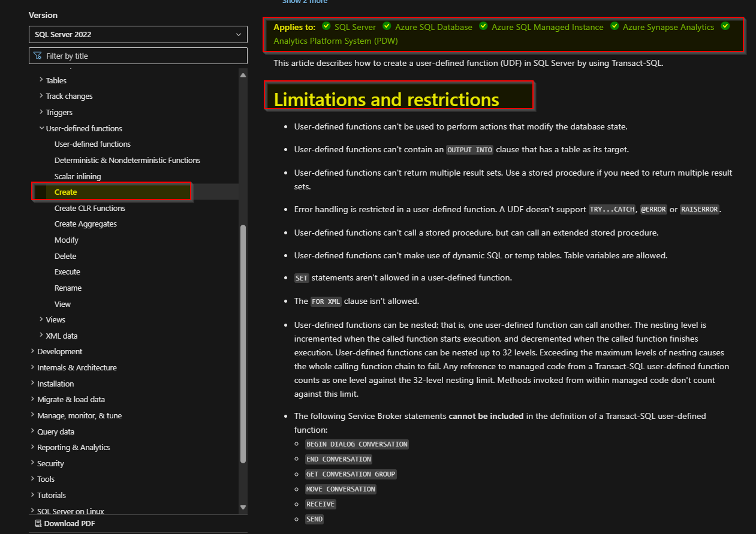Click the Download PDF button
The image size is (756, 534).
coord(65,523)
